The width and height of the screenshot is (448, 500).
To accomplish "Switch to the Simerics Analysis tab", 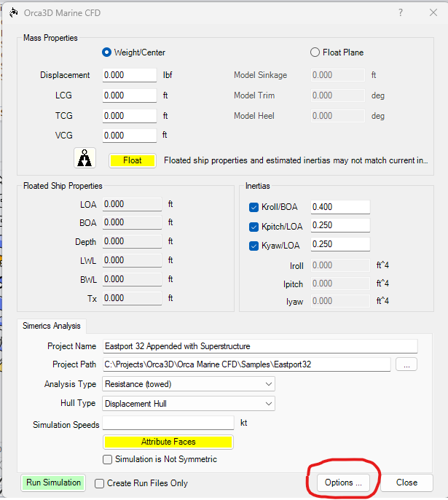I will 52,326.
